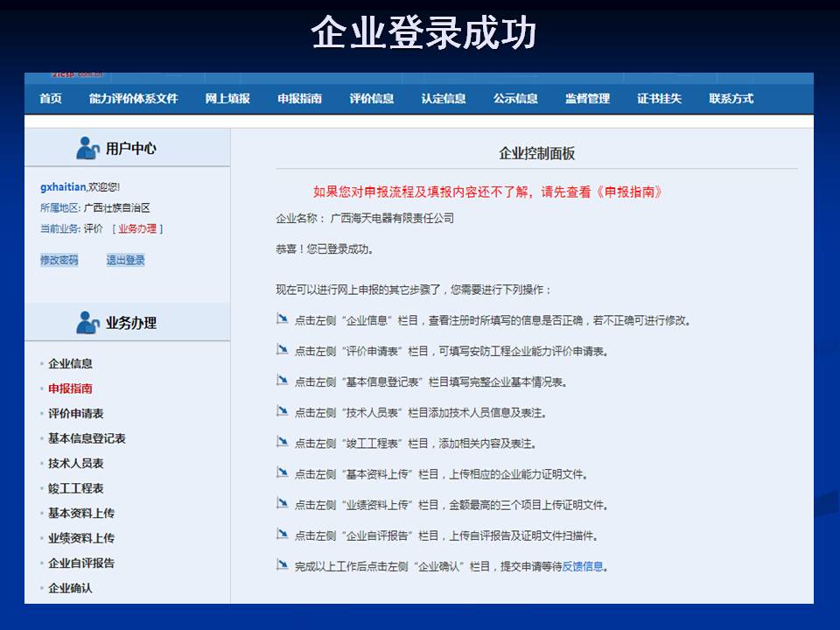Click arrow icon beside 评价申请表 instruction
The image size is (840, 630).
tap(282, 350)
